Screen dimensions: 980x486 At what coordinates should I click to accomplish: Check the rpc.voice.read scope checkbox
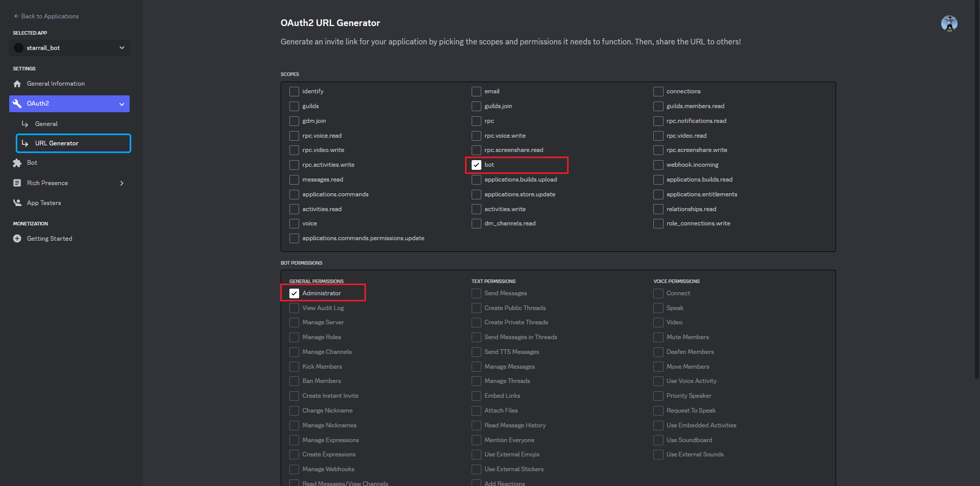[294, 136]
